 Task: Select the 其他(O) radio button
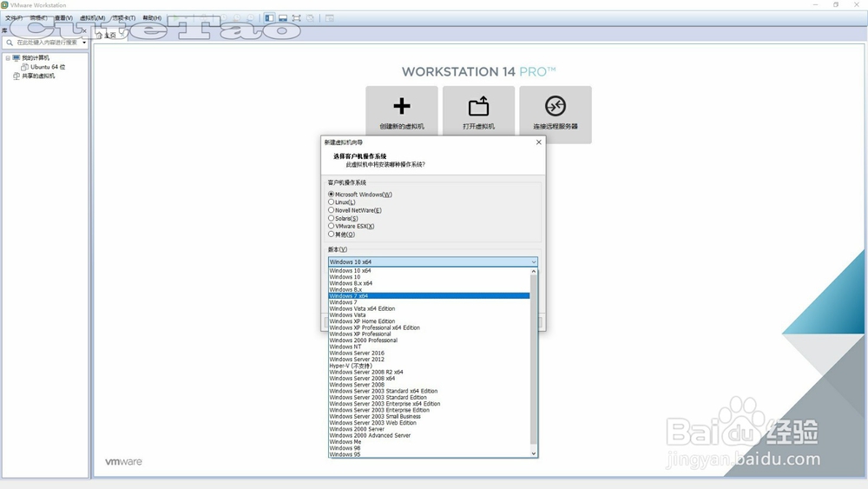(331, 235)
